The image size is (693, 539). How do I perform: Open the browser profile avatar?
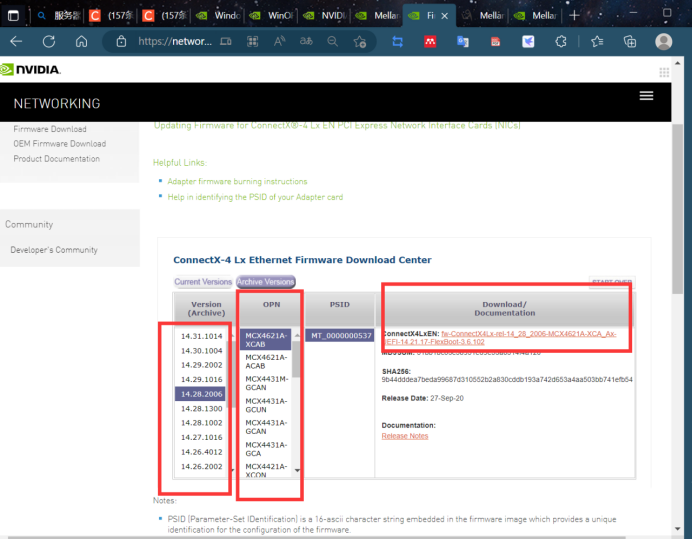coord(663,42)
